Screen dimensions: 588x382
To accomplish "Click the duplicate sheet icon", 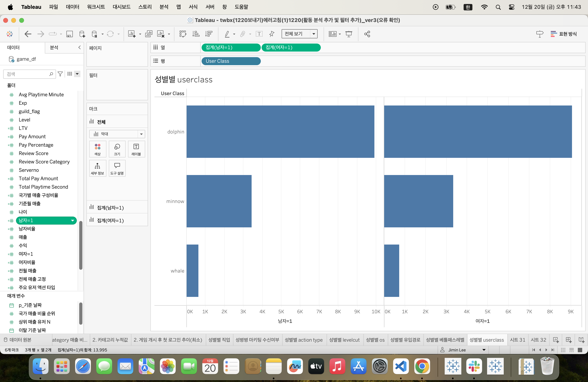I will click(x=148, y=34).
